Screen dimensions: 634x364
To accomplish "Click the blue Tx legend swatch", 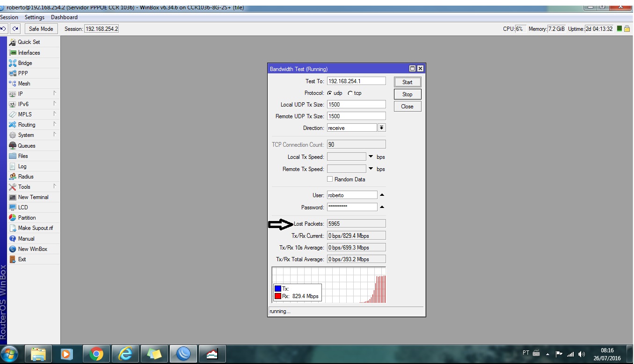I will tap(278, 289).
